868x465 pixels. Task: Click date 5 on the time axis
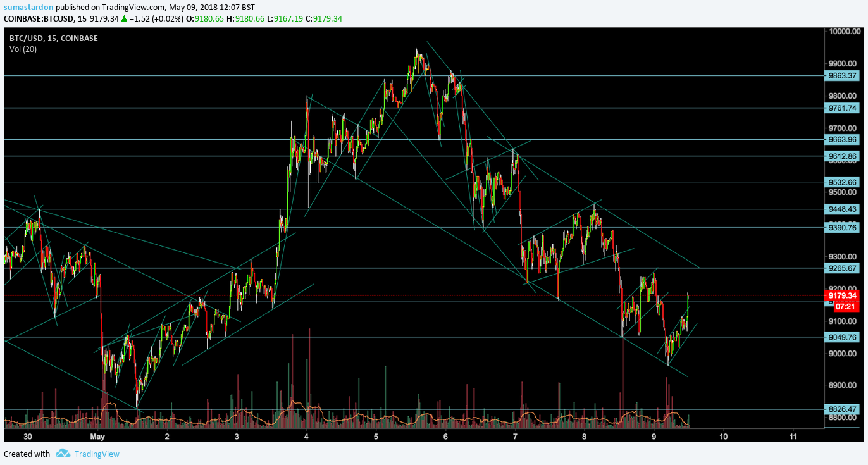point(376,437)
